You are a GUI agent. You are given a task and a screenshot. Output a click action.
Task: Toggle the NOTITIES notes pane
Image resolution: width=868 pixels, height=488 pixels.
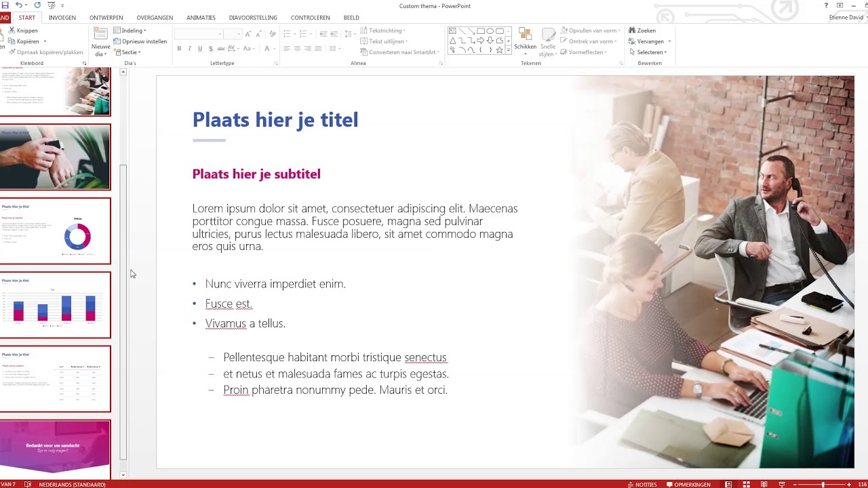(x=642, y=485)
